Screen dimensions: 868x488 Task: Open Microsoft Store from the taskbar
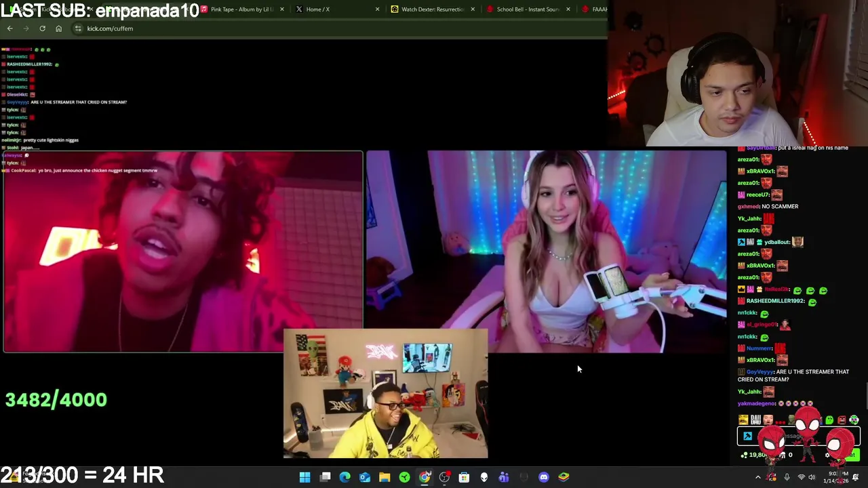464,477
